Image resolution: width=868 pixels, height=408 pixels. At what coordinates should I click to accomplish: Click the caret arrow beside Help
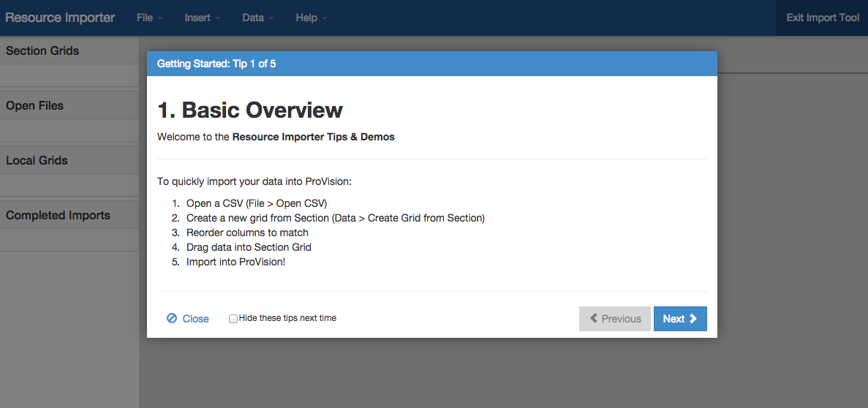325,18
